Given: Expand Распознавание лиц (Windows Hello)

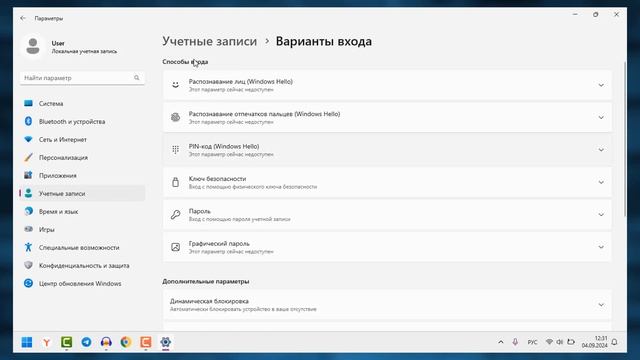Looking at the screenshot, I should pos(387,85).
